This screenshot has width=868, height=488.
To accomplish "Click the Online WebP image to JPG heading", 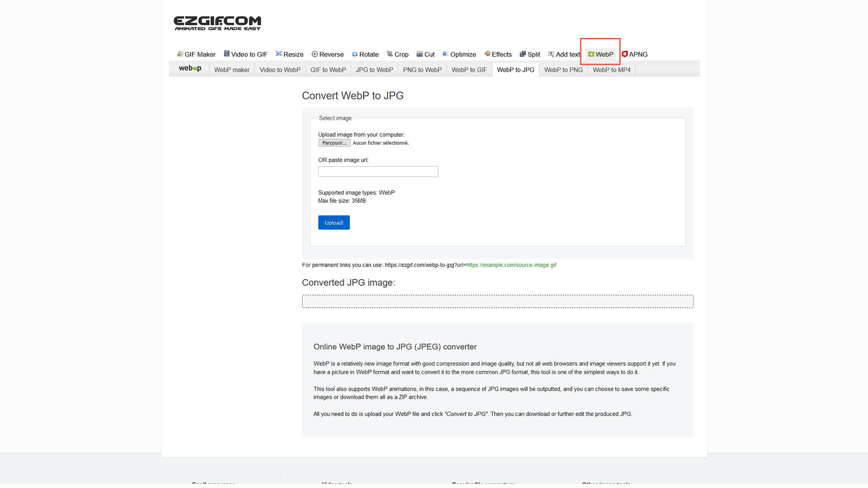I will pyautogui.click(x=395, y=347).
